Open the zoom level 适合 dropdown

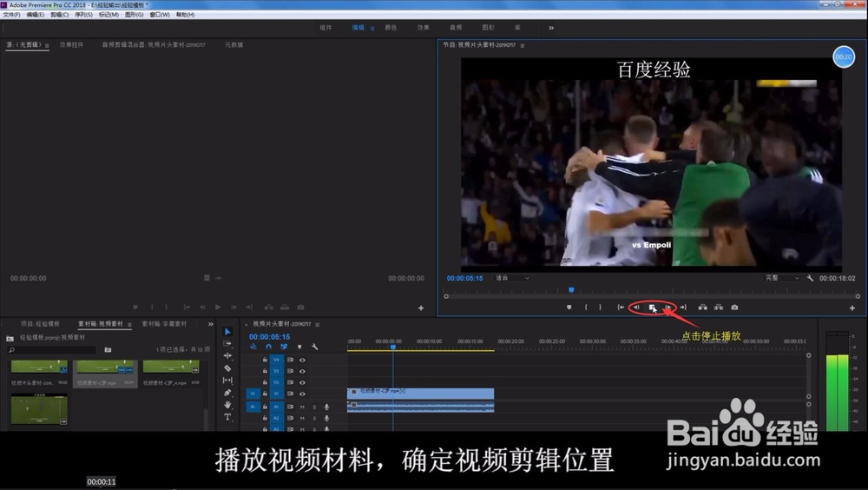coord(512,278)
